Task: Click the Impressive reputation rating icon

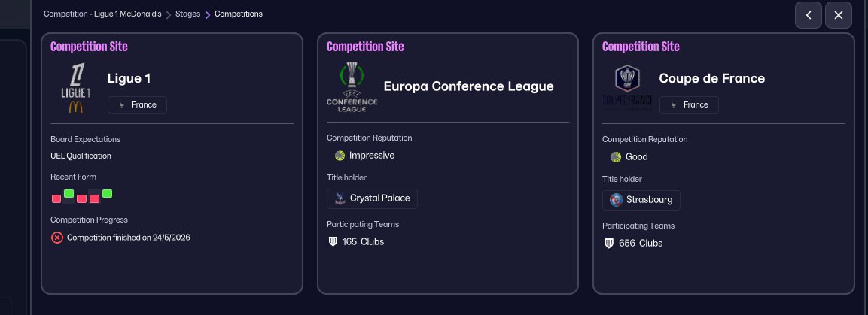Action: (340, 156)
